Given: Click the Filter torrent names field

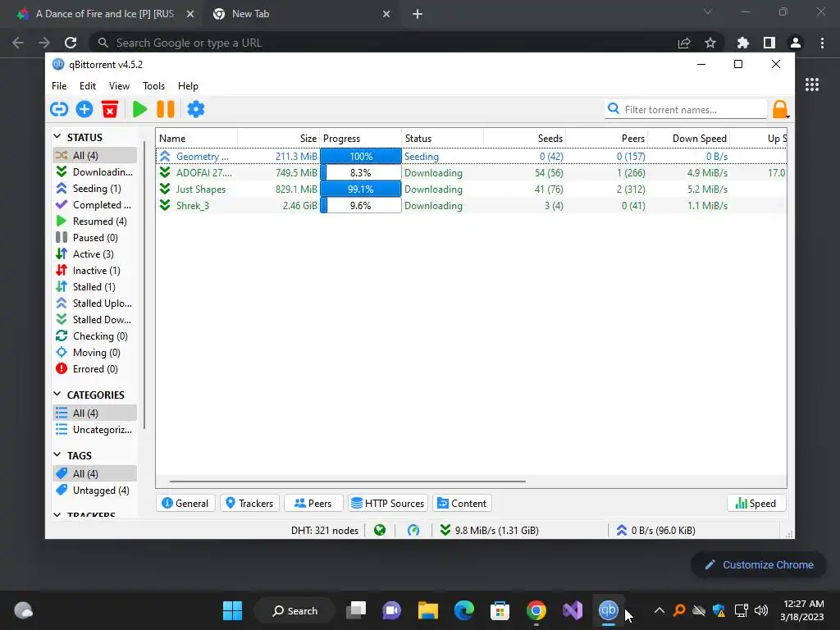Looking at the screenshot, I should [687, 109].
